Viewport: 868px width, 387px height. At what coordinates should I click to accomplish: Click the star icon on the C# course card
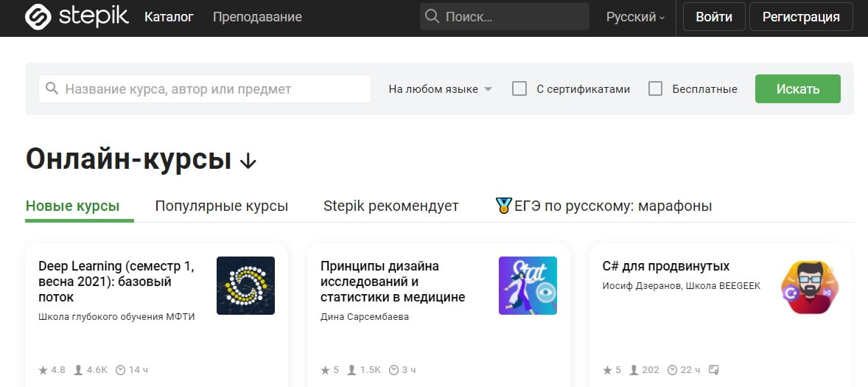607,370
